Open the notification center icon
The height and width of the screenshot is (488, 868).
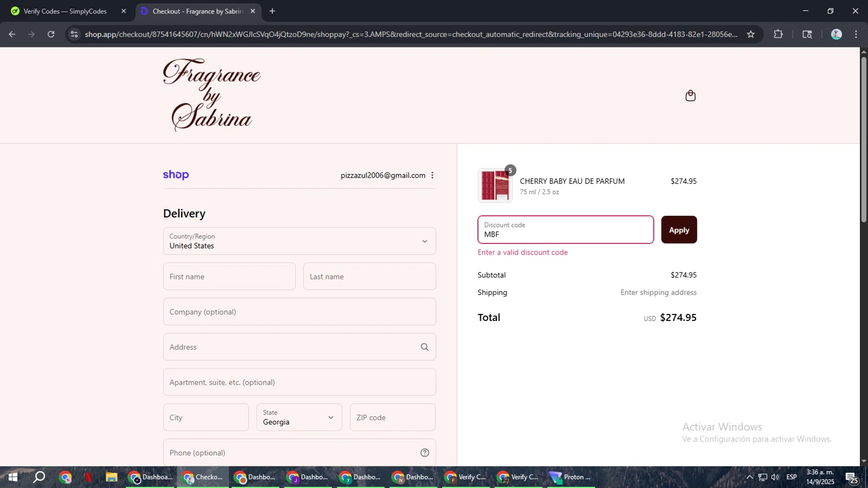tap(852, 478)
